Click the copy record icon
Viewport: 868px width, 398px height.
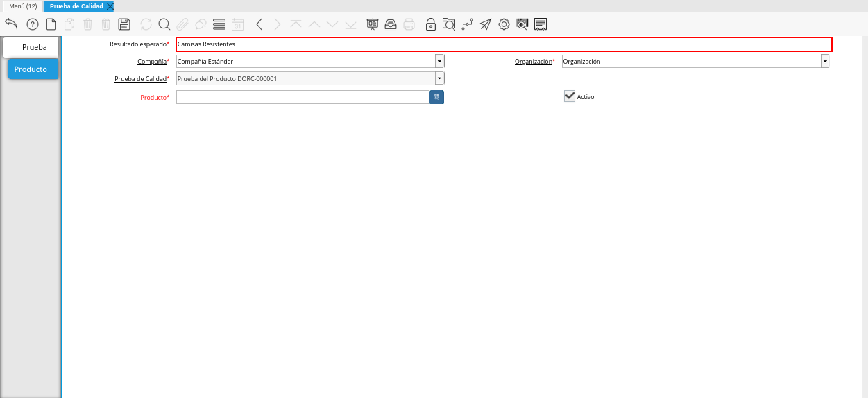click(x=69, y=24)
